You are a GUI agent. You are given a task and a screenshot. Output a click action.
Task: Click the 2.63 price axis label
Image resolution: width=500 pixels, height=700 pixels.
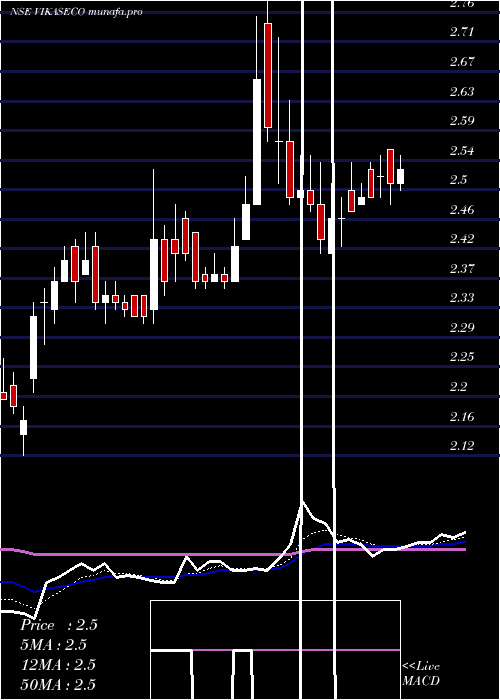461,92
